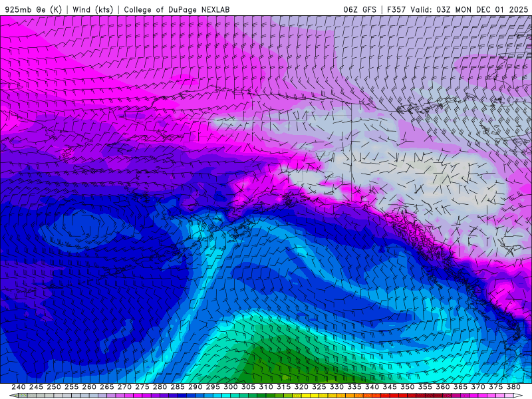Screen dimensions: 532x399
Task: Select the 380 legend value
Action: [513, 387]
